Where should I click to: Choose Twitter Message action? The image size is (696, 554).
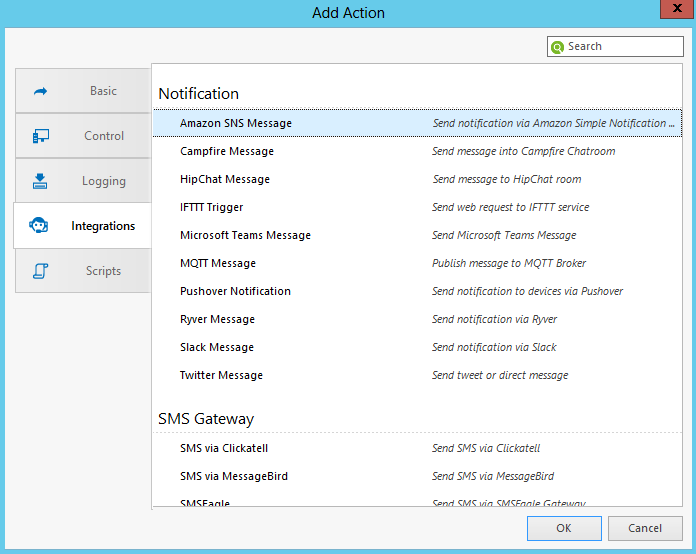[x=417, y=375]
